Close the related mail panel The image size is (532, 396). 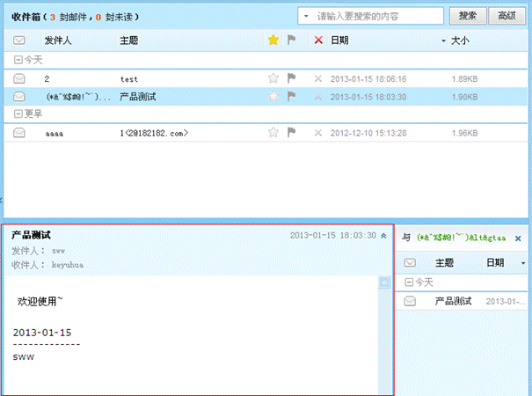[518, 238]
